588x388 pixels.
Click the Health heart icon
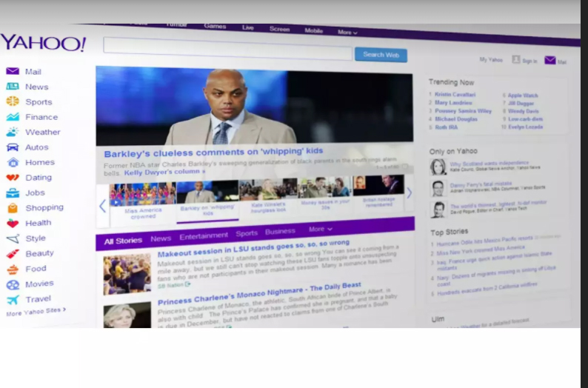13,223
